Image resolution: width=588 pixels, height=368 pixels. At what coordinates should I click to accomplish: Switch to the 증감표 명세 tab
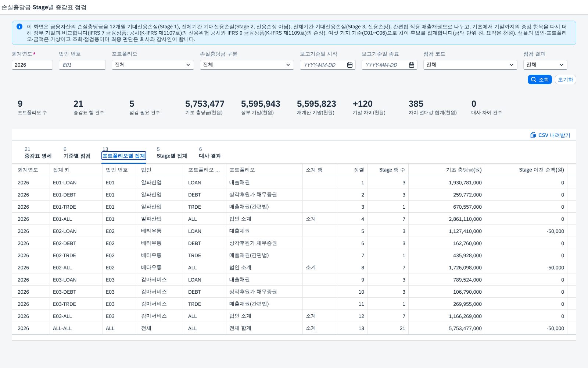(x=38, y=156)
